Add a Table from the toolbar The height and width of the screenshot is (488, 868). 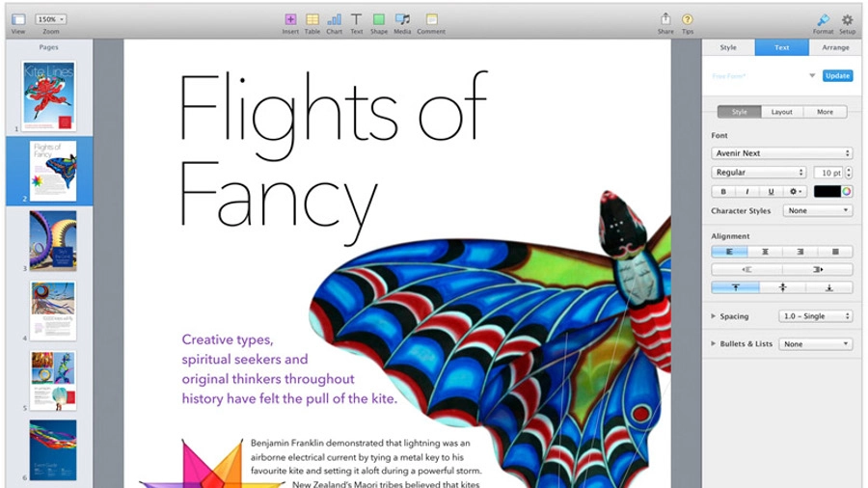coord(312,19)
